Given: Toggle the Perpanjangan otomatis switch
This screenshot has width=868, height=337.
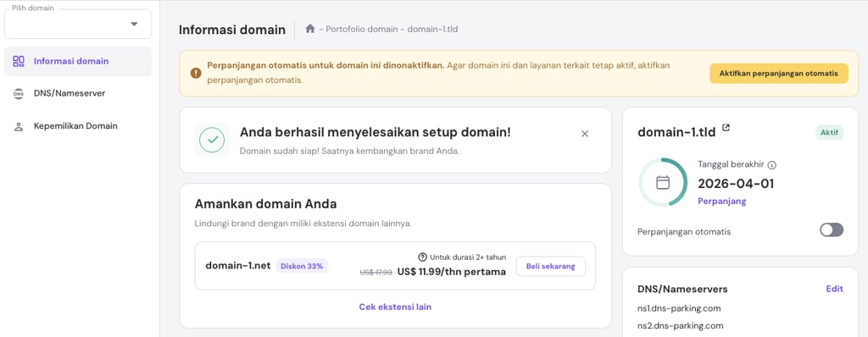Looking at the screenshot, I should tap(832, 230).
